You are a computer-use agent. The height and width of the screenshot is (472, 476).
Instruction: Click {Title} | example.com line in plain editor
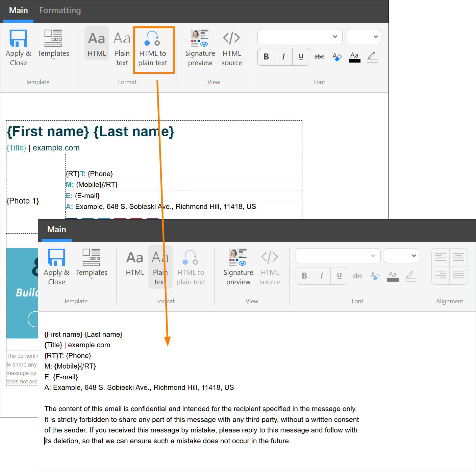click(77, 345)
